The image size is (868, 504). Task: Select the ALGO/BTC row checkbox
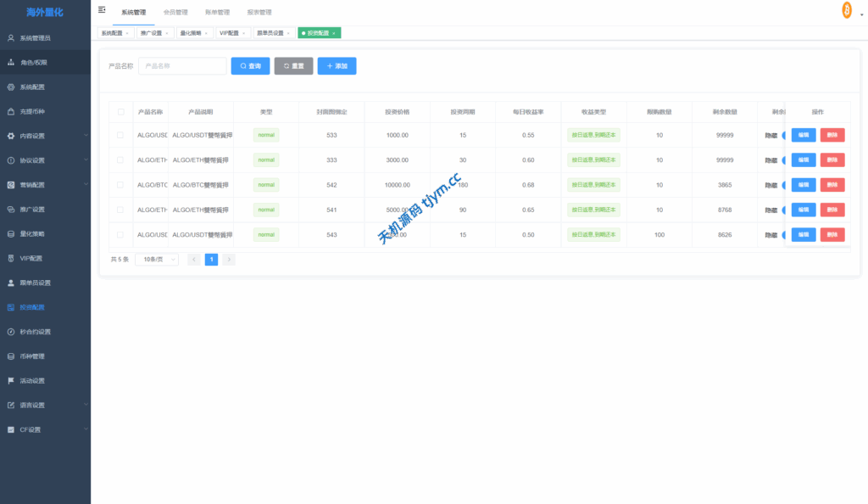pyautogui.click(x=120, y=185)
